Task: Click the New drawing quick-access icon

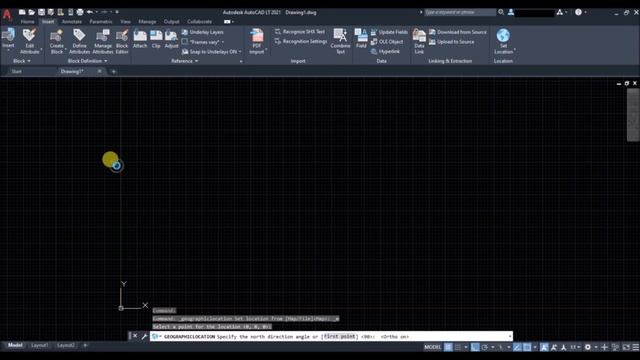Action: [22, 12]
